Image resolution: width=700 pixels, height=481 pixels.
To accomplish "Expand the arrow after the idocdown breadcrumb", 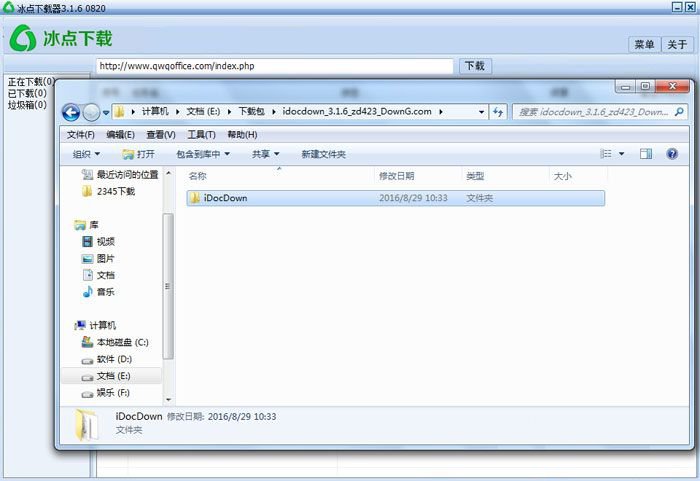I will [441, 112].
